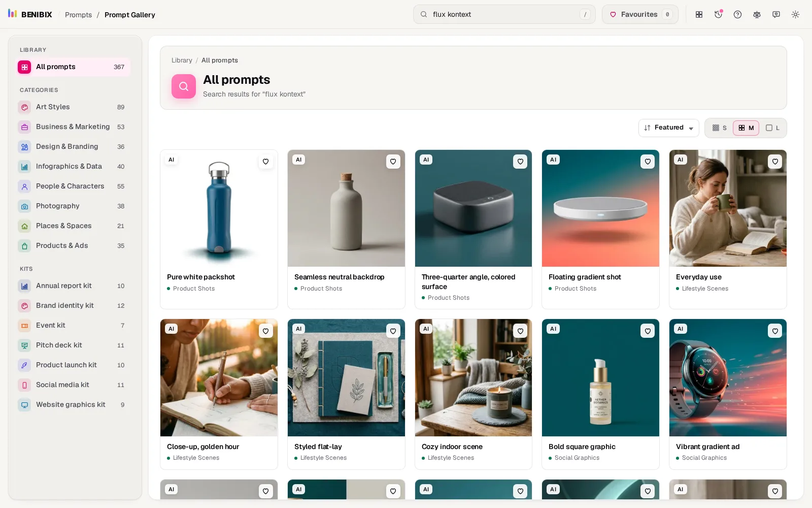
Task: Favourite the Vibrant gradient ad card
Action: point(775,331)
